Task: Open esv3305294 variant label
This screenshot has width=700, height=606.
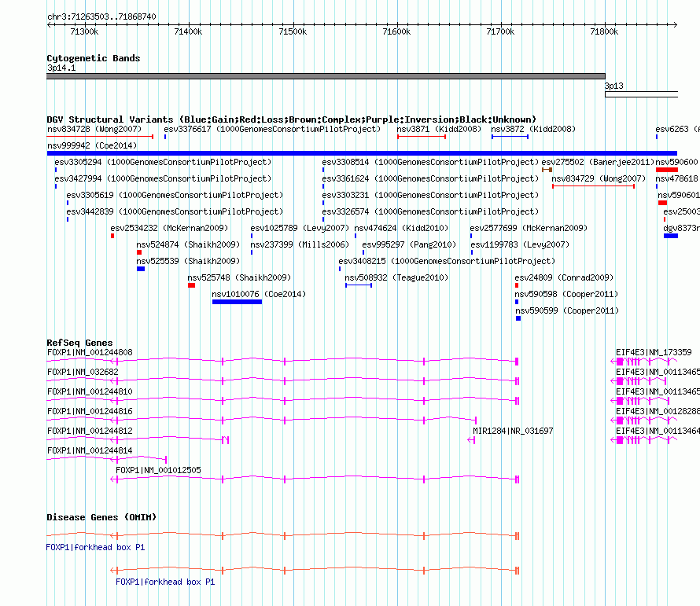Action: coord(163,162)
